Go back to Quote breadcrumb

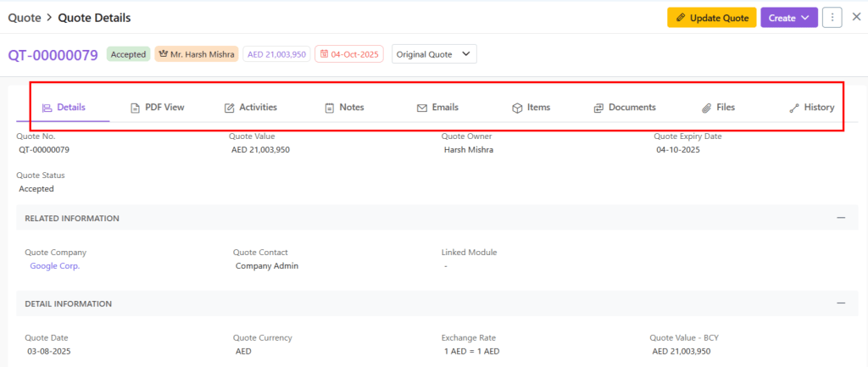tap(25, 17)
